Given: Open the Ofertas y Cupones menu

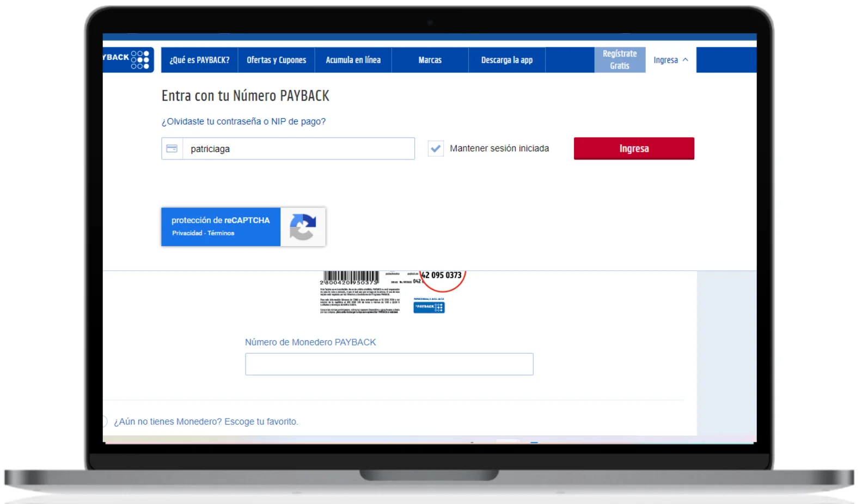Looking at the screenshot, I should 276,60.
